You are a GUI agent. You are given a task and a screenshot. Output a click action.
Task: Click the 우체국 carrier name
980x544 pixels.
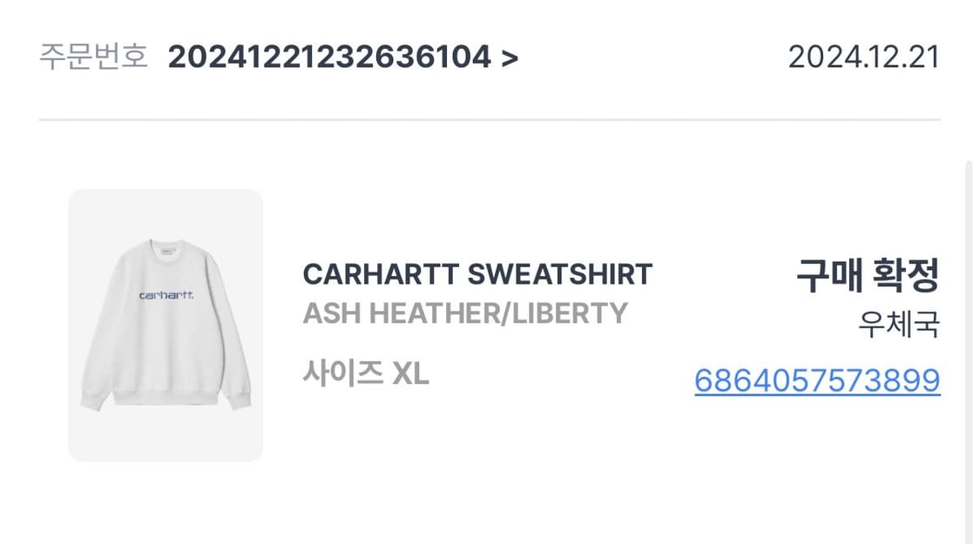(899, 326)
